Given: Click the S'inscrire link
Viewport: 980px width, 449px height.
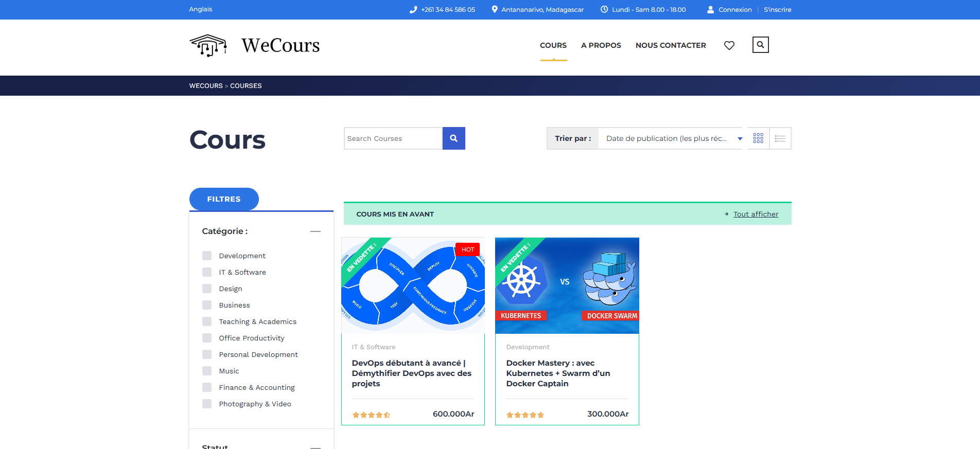Looking at the screenshot, I should 777,10.
